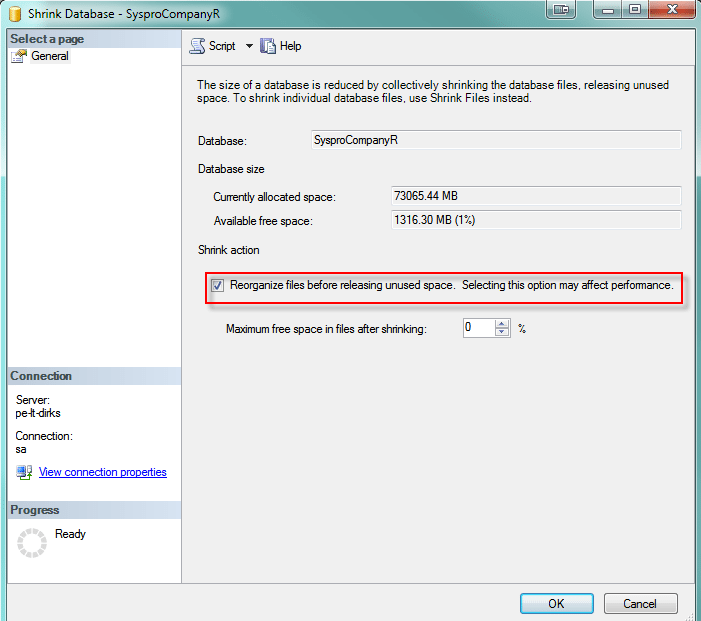Click the Help book icon
701x621 pixels.
click(268, 46)
